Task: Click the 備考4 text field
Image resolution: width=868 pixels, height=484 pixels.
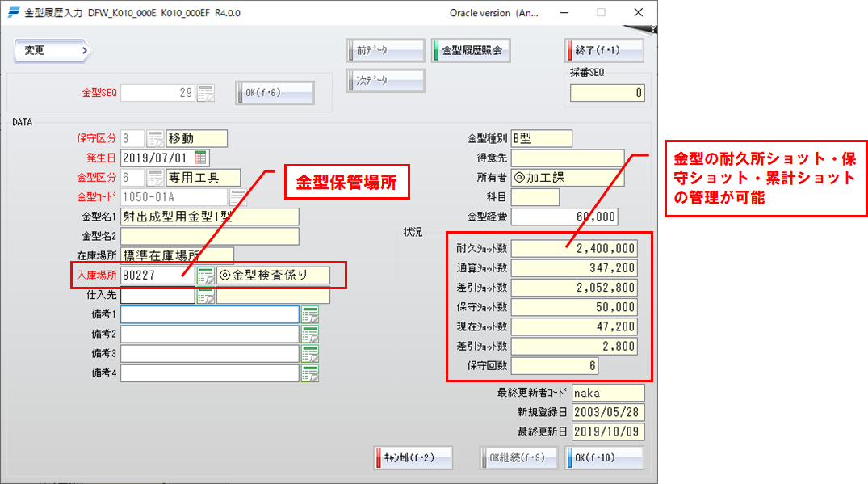Action: click(x=210, y=373)
